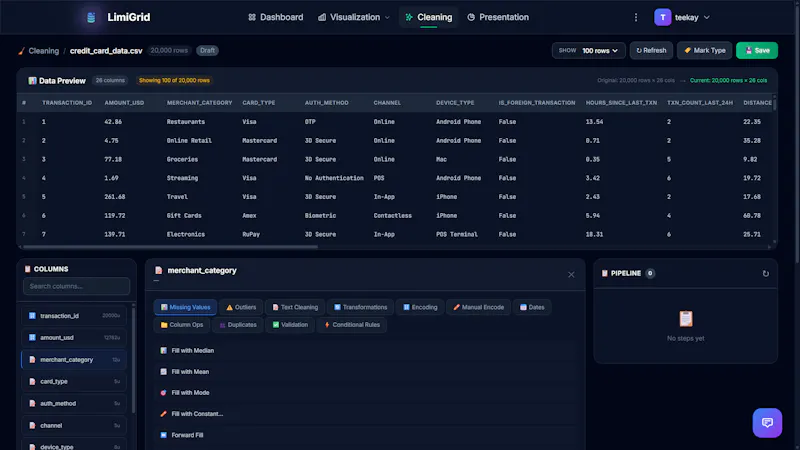Click the Pipeline panel header icon
This screenshot has height=450, width=800.
[x=605, y=273]
